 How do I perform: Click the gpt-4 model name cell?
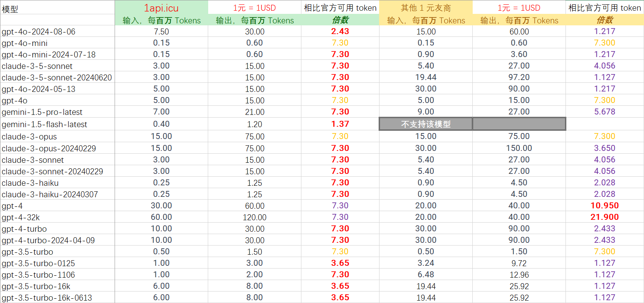(57, 206)
